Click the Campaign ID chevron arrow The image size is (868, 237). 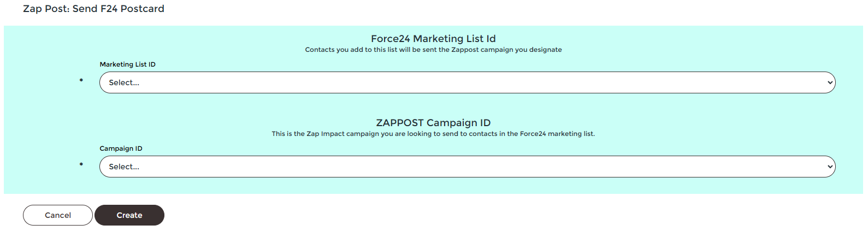coord(830,167)
